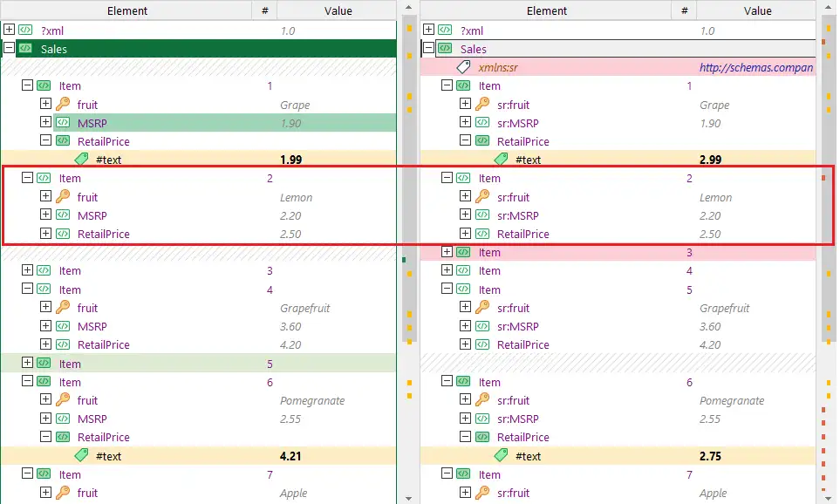Select the xmlns:sr attribute name

(498, 67)
